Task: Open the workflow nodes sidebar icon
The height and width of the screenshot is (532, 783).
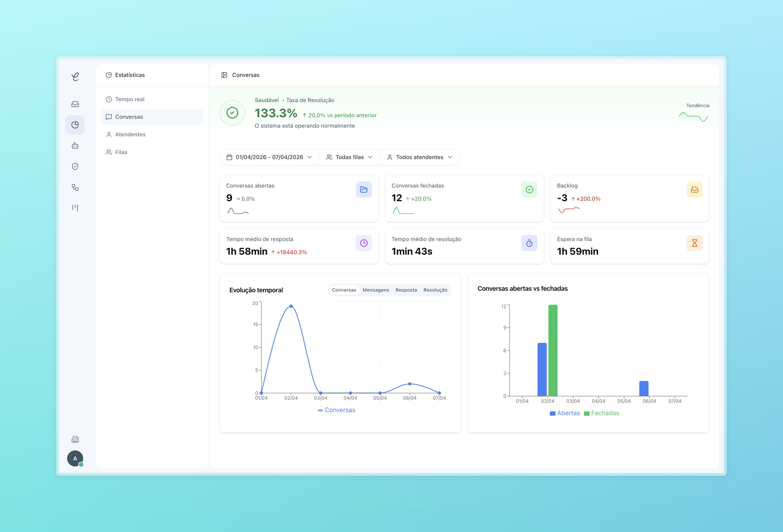Action: pos(75,187)
